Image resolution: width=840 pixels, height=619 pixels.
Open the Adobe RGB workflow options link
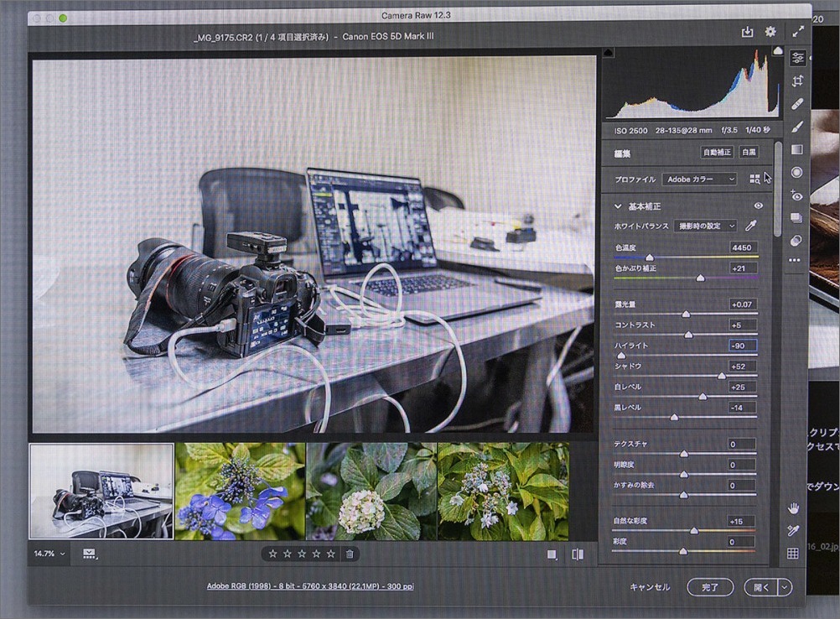[310, 585]
